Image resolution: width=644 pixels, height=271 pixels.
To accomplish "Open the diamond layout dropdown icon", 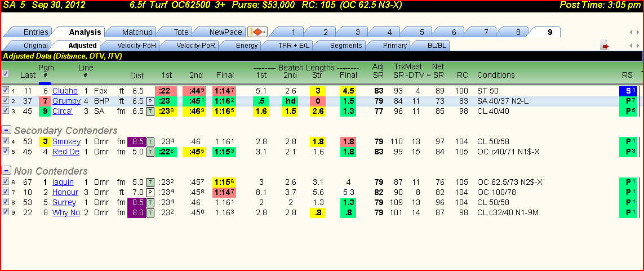I will click(257, 32).
